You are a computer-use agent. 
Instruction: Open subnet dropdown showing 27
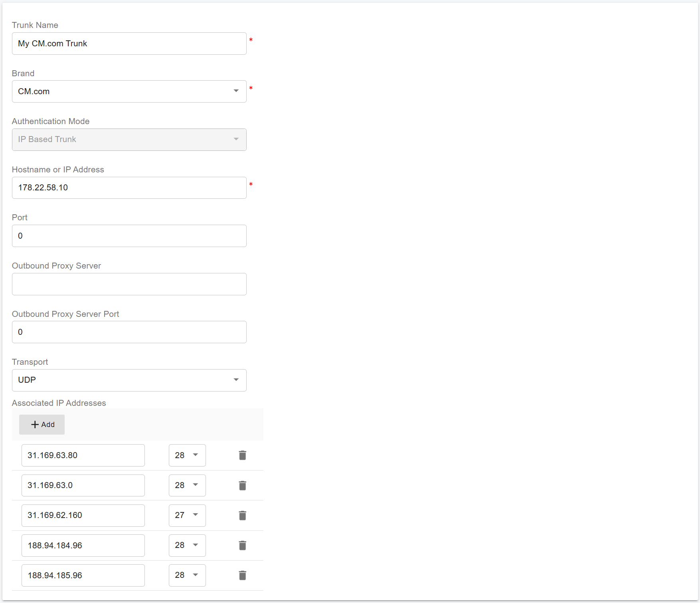[187, 515]
